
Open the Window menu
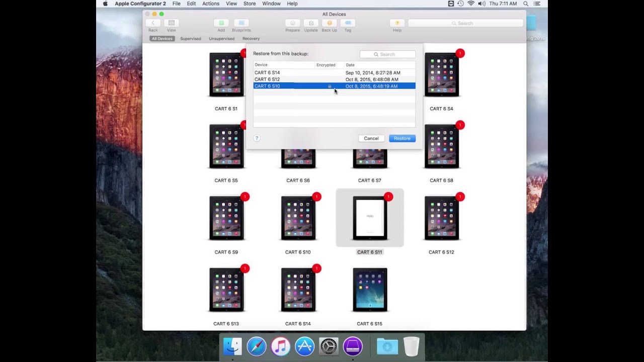[x=271, y=4]
